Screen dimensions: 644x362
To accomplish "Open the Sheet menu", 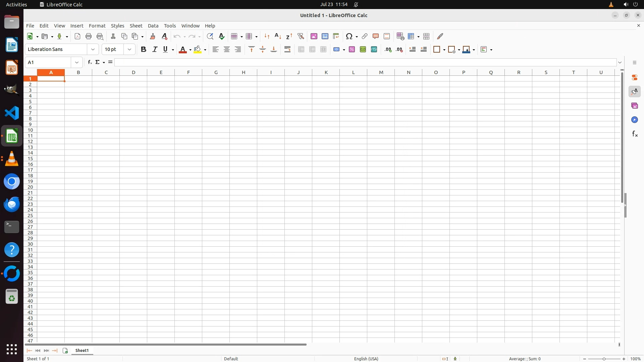I will (136, 26).
